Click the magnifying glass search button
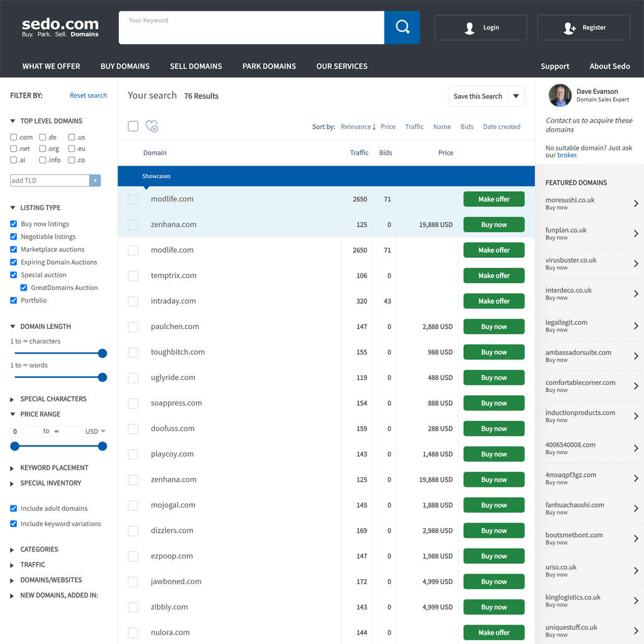 click(x=402, y=28)
